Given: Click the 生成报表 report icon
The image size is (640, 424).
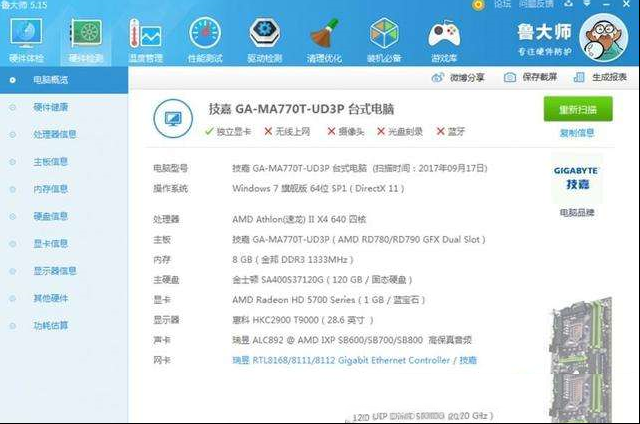Looking at the screenshot, I should click(579, 77).
